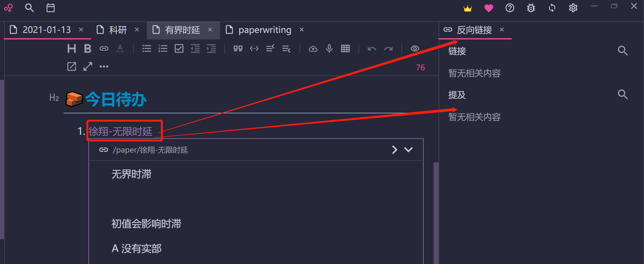The image size is (644, 264).
Task: Toggle the preview eye icon
Action: (x=415, y=48)
